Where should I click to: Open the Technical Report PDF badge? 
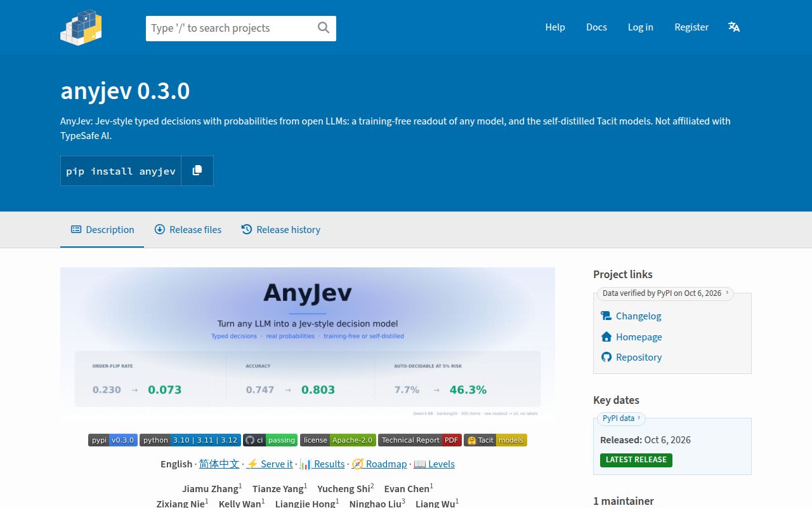(420, 440)
